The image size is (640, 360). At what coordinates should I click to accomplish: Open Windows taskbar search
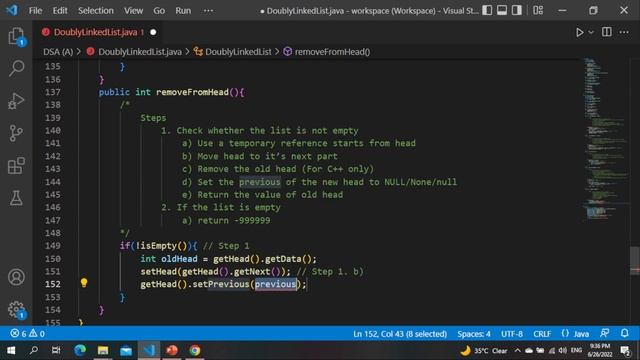click(34, 350)
